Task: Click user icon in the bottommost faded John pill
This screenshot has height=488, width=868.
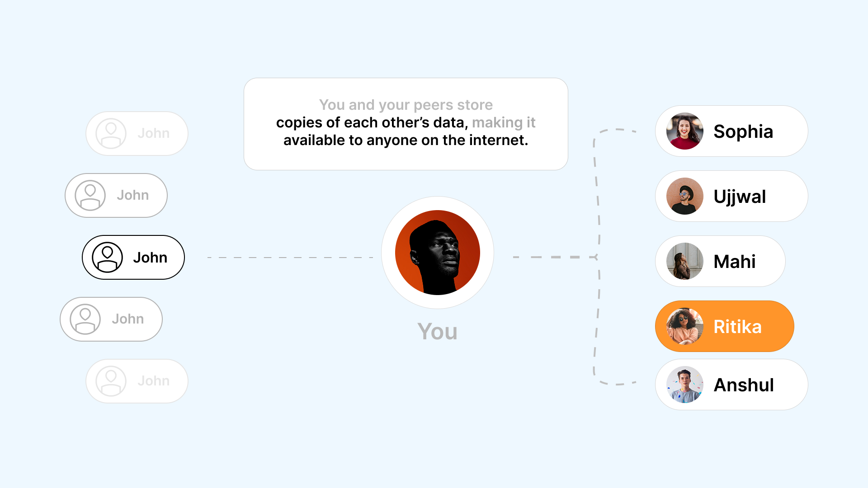Action: (x=111, y=381)
